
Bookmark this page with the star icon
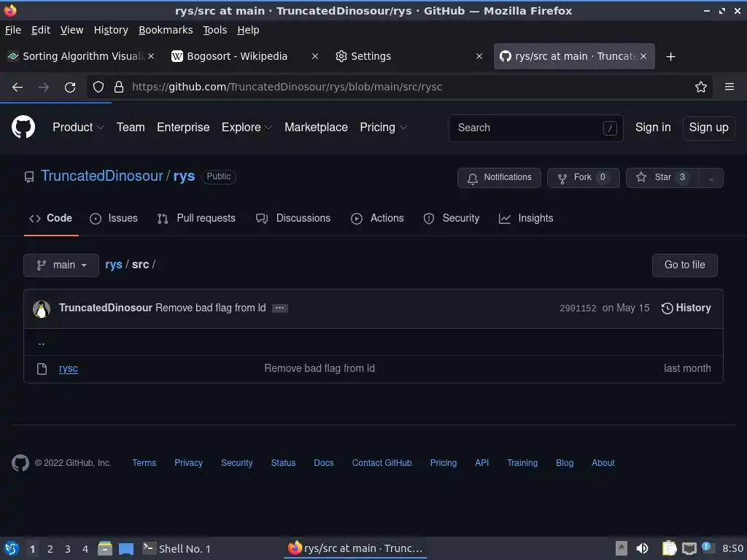coord(701,87)
